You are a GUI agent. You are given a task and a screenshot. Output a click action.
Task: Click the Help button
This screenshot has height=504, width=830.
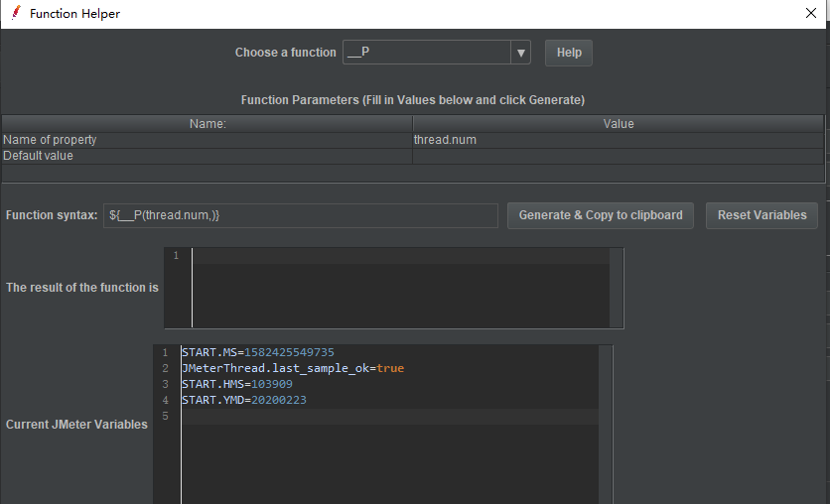[569, 53]
